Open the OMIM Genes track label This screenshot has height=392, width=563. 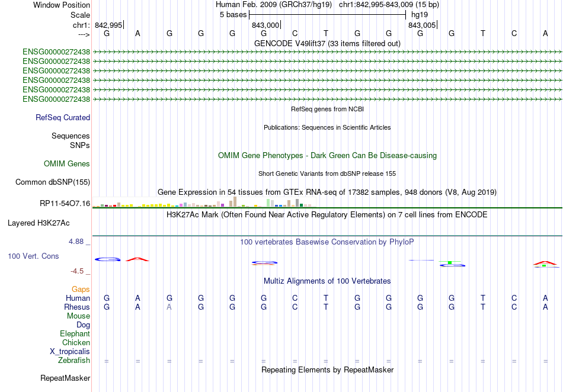coord(67,164)
